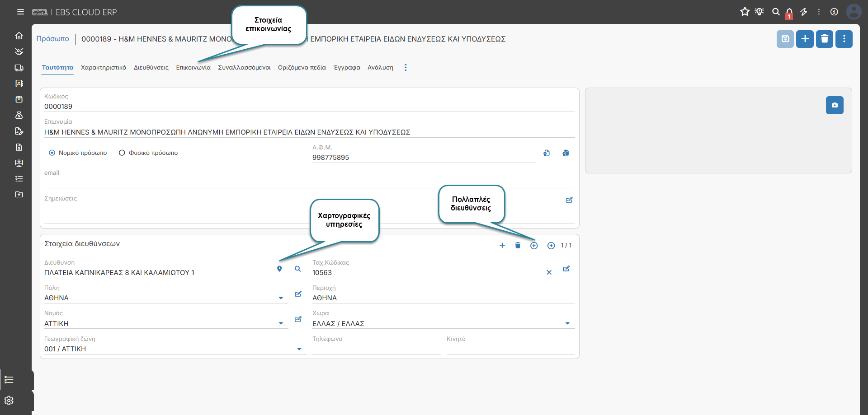The image size is (868, 415).
Task: Open global search magnifier in header
Action: click(776, 12)
